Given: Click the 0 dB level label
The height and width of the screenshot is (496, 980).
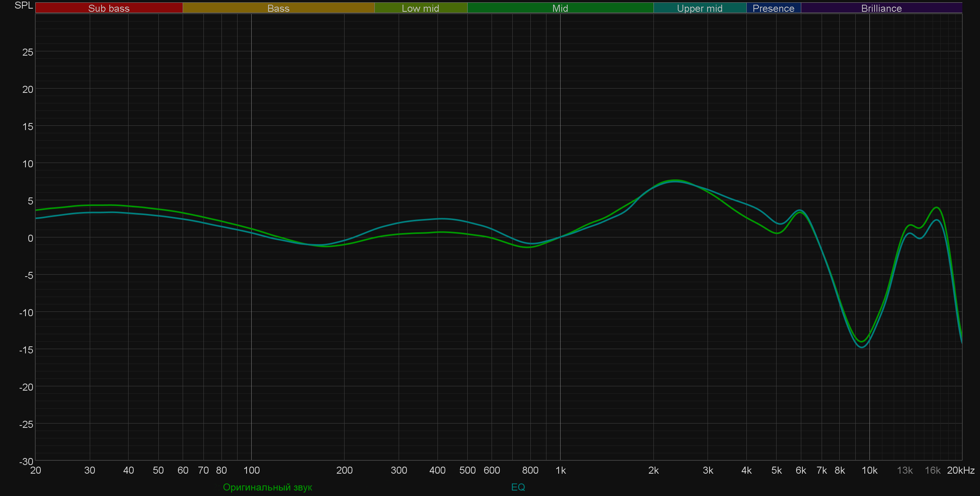Looking at the screenshot, I should pyautogui.click(x=30, y=238).
